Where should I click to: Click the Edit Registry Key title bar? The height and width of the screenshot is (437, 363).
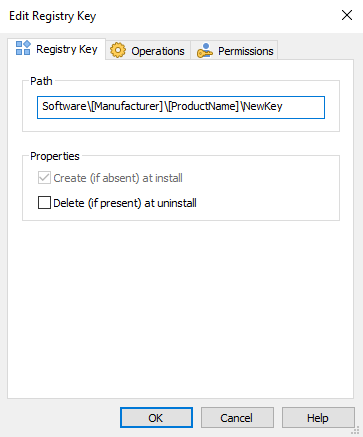pyautogui.click(x=167, y=16)
